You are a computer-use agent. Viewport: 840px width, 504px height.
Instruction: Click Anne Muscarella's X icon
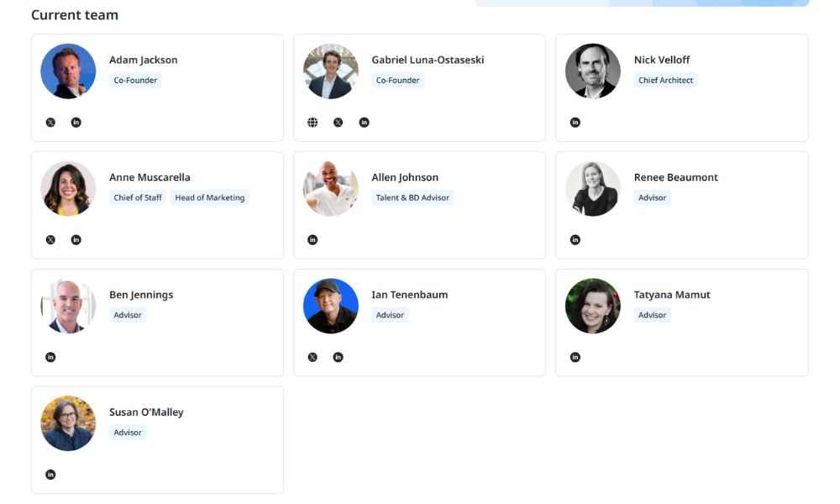pyautogui.click(x=50, y=239)
